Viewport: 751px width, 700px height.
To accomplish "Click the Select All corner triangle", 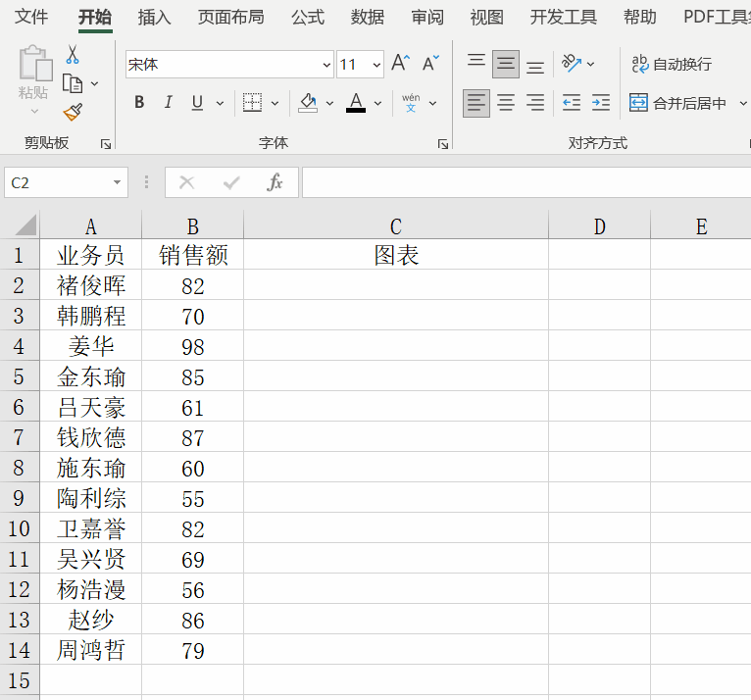I will pos(25,225).
